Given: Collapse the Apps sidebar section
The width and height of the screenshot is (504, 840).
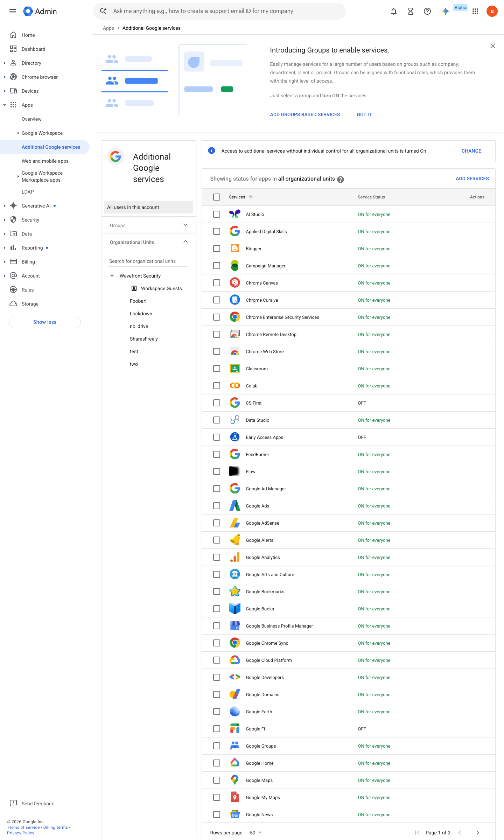Looking at the screenshot, I should point(4,105).
